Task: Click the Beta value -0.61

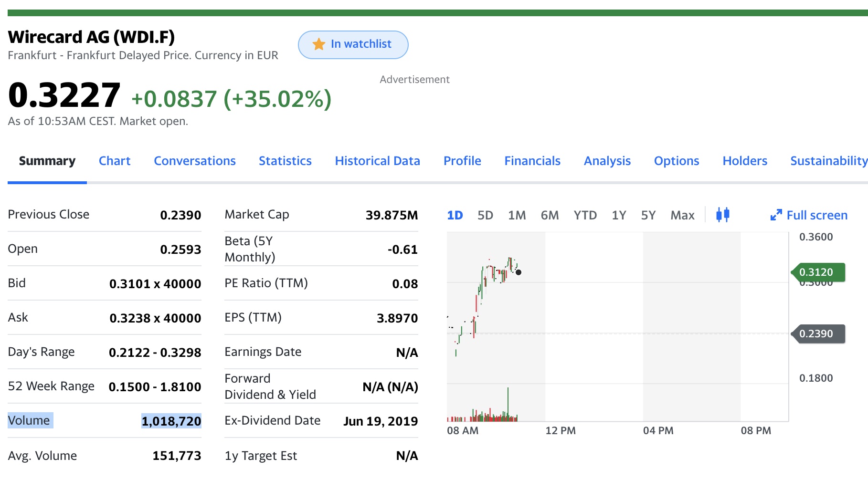Action: (402, 250)
